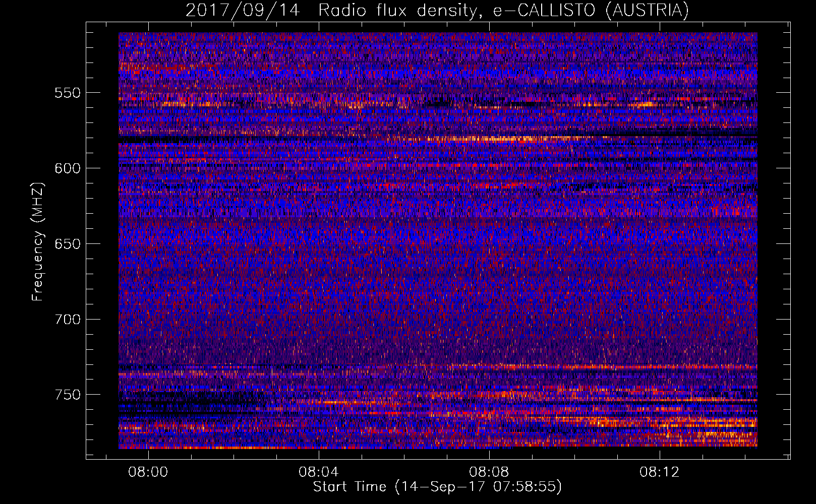
Task: Click the 700 frequency tick label
Action: 68,319
